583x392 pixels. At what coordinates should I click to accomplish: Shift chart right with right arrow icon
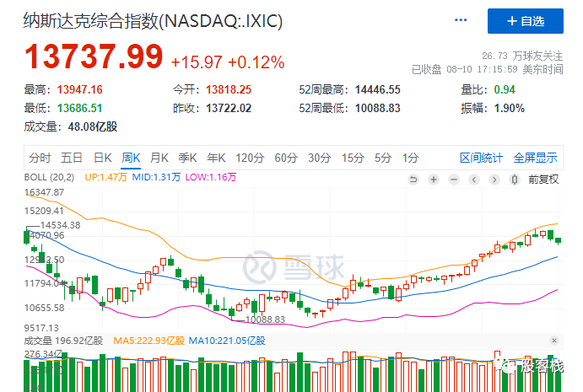[494, 180]
